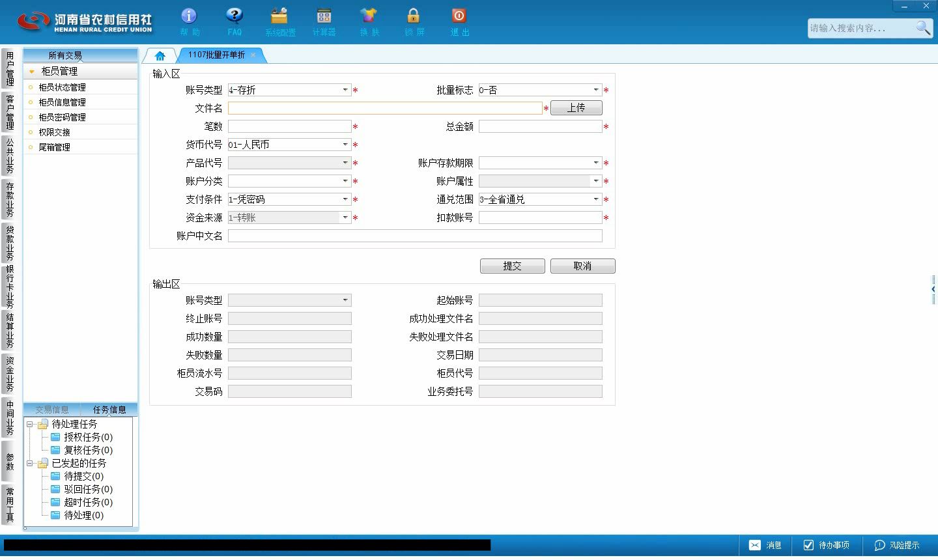Switch to the 交易信息 tab

51,410
